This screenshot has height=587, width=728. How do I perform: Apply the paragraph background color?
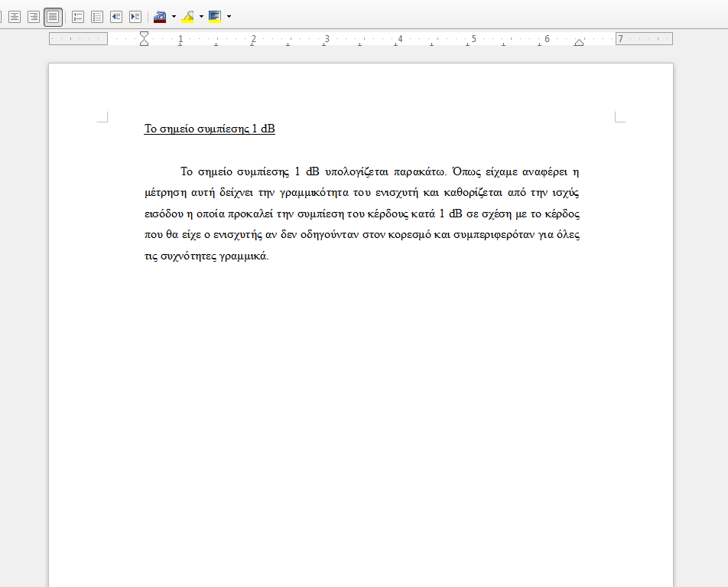point(214,17)
